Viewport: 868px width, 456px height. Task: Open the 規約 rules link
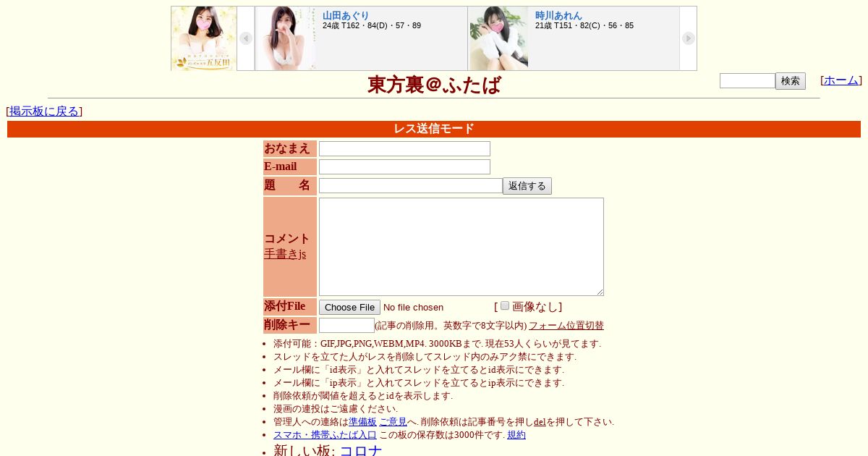pos(516,435)
